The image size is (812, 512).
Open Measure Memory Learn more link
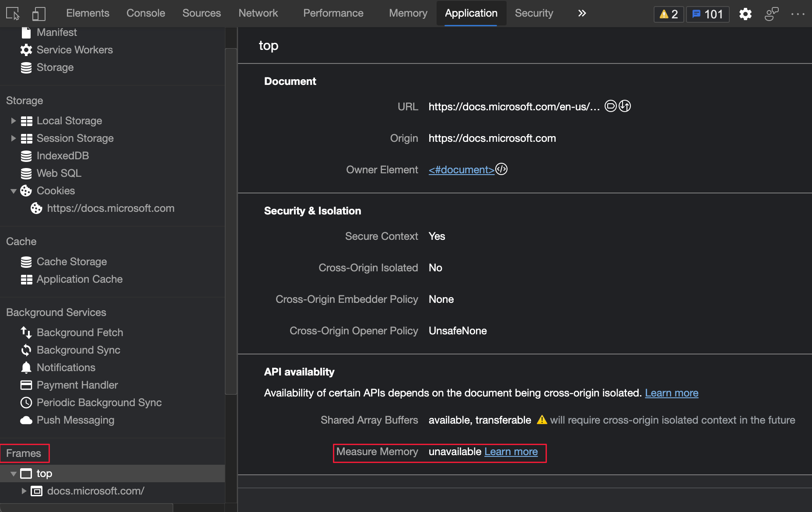coord(511,452)
